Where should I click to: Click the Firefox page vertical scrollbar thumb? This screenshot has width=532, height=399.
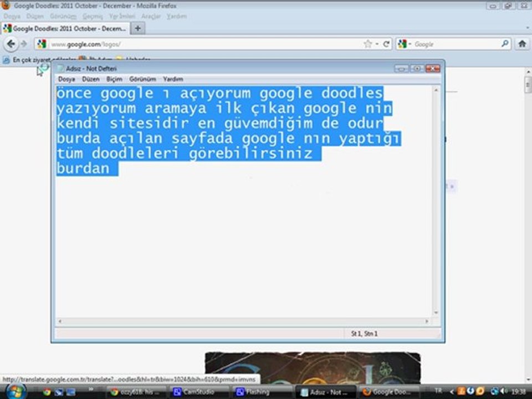tap(528, 84)
